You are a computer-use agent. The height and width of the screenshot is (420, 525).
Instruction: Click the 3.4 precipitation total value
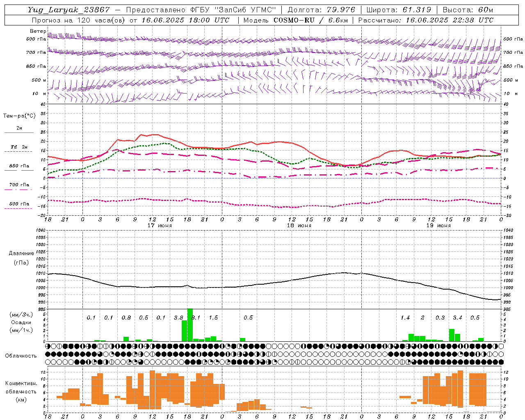pos(458,317)
